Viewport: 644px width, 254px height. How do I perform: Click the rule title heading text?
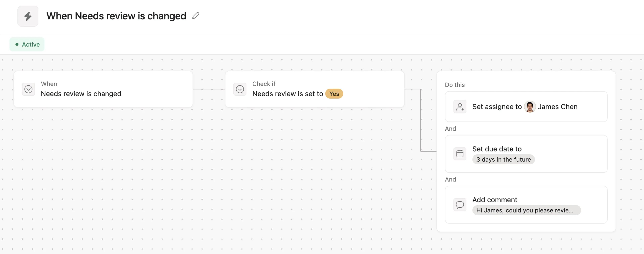116,16
